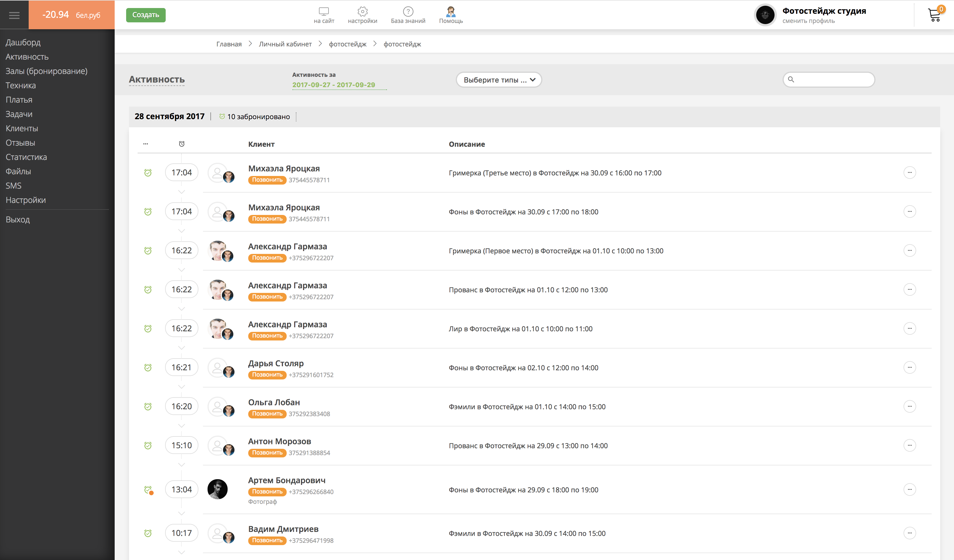This screenshot has height=560, width=954.
Task: Open Залы (бронирование) in sidebar
Action: 46,71
